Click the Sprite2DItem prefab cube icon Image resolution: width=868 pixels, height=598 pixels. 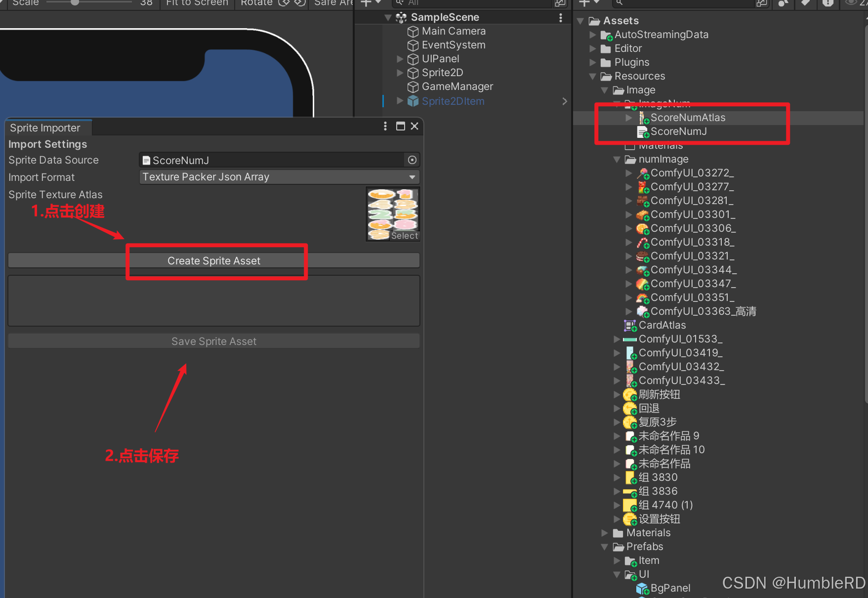click(413, 101)
